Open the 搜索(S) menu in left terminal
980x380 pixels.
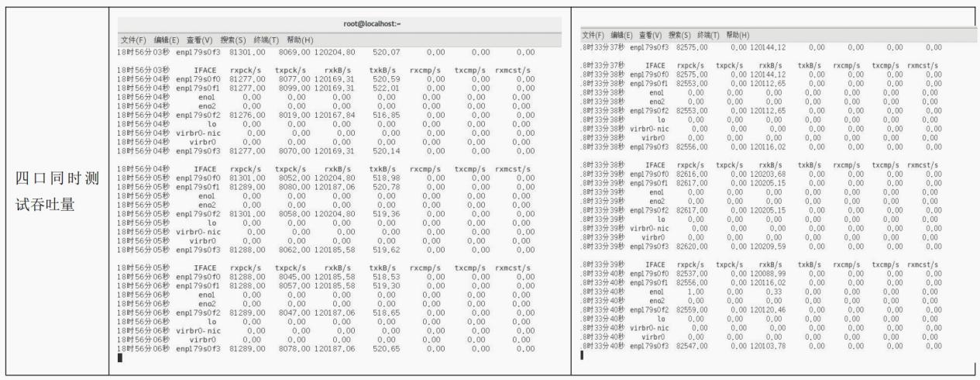tap(235, 40)
